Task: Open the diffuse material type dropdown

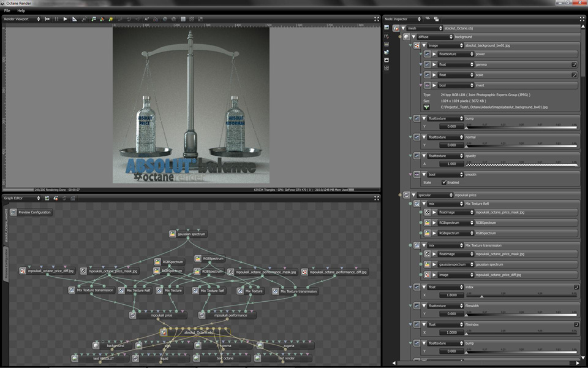Action: [435, 37]
